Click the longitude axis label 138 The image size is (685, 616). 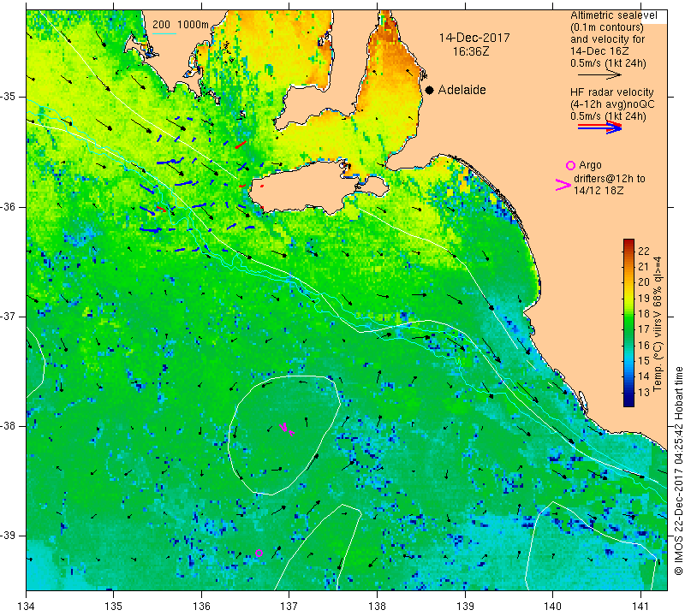click(x=377, y=607)
